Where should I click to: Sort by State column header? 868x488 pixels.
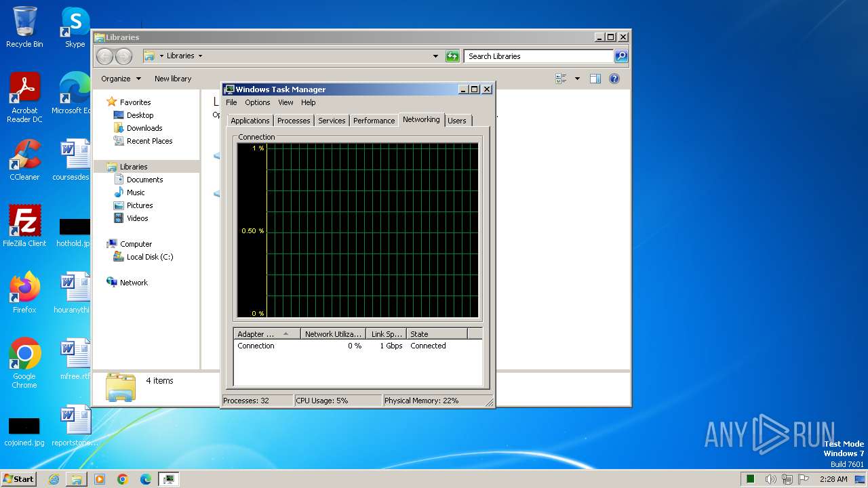pyautogui.click(x=437, y=334)
